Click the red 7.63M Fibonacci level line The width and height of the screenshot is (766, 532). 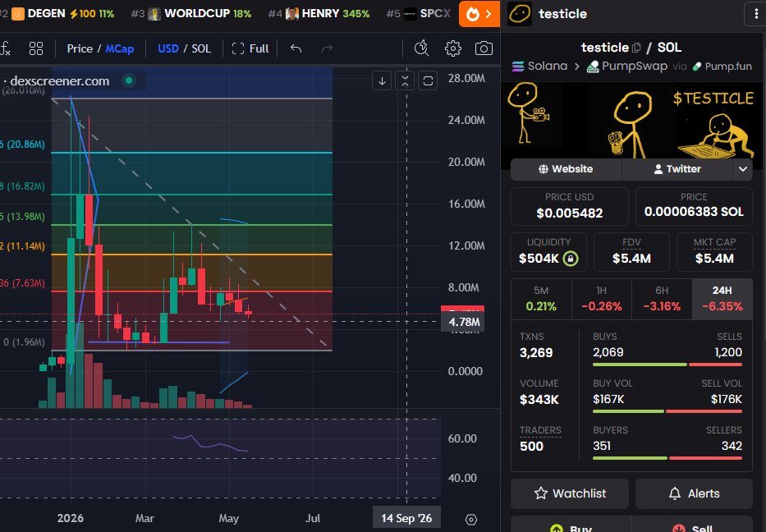tap(191, 291)
